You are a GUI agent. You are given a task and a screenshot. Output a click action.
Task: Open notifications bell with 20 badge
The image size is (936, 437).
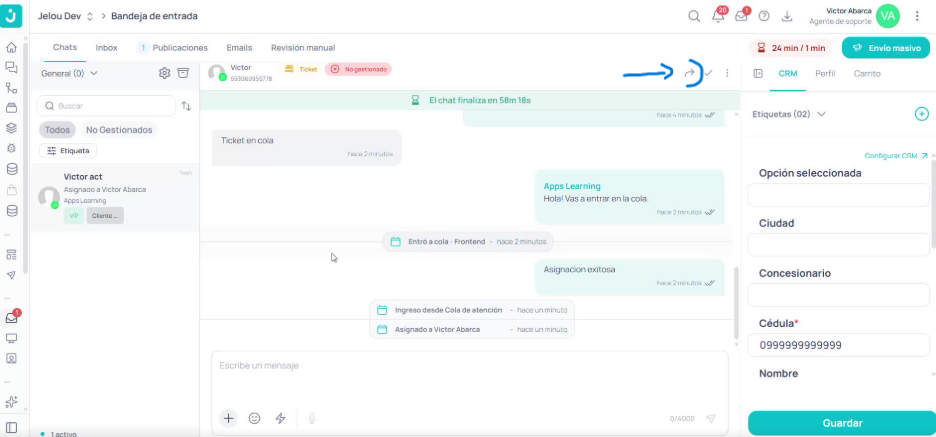[x=719, y=16]
